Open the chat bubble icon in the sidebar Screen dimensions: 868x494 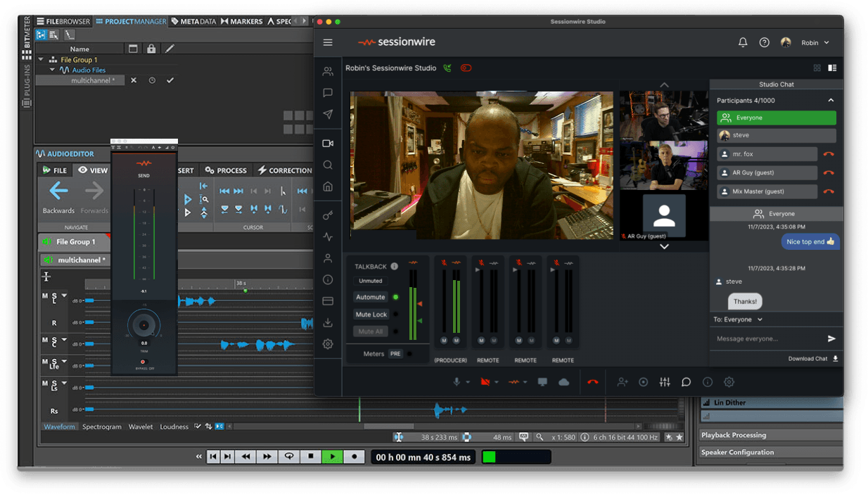tap(328, 93)
